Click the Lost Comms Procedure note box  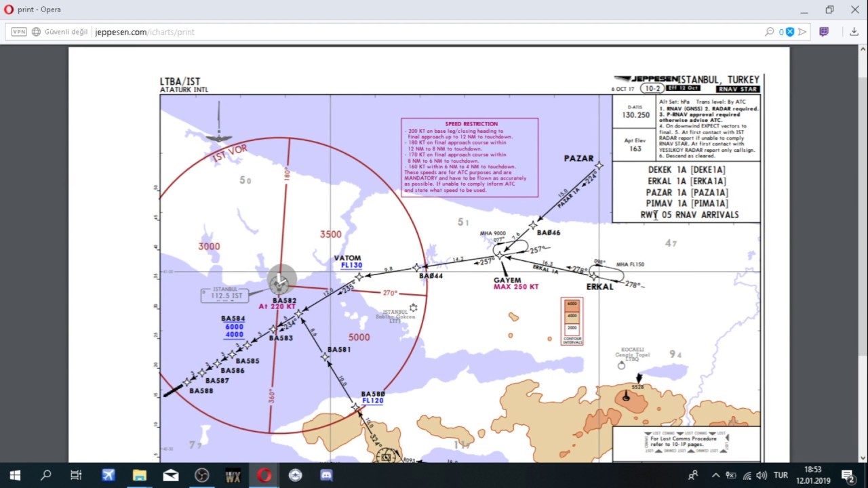686,443
